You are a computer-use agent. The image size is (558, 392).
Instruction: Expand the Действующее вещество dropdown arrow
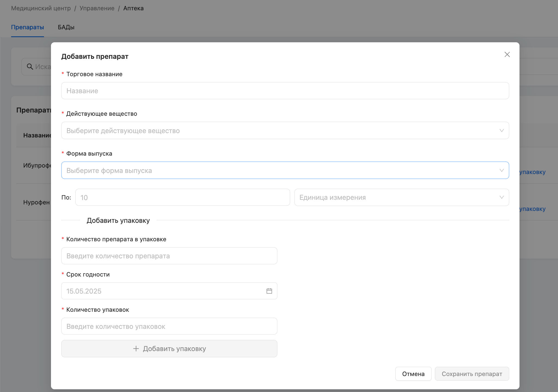[x=501, y=131]
